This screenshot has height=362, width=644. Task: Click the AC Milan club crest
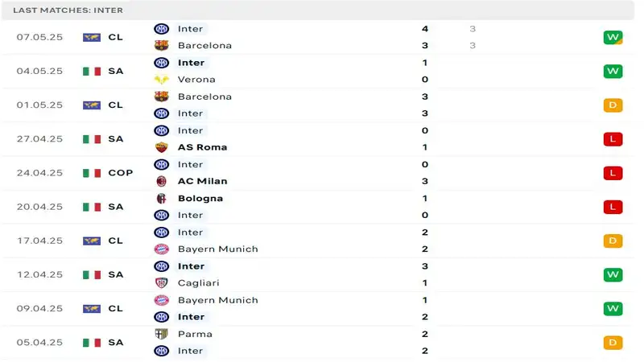pos(162,181)
